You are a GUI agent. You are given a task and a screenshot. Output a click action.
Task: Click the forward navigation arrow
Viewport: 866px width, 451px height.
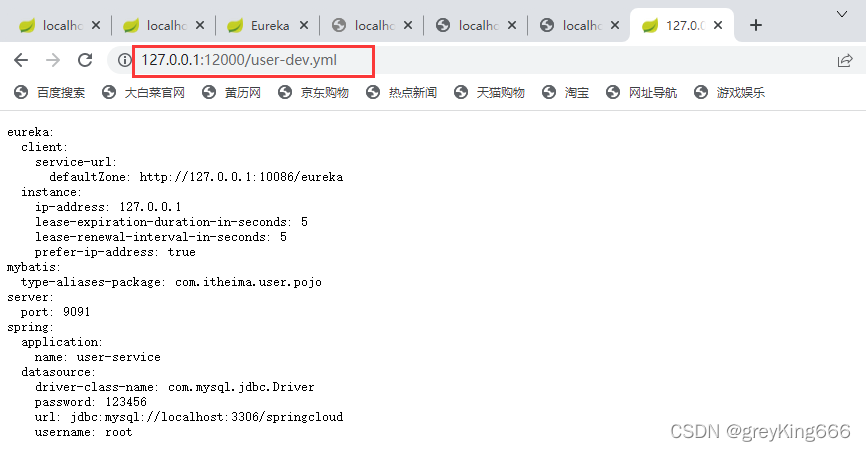pyautogui.click(x=53, y=60)
